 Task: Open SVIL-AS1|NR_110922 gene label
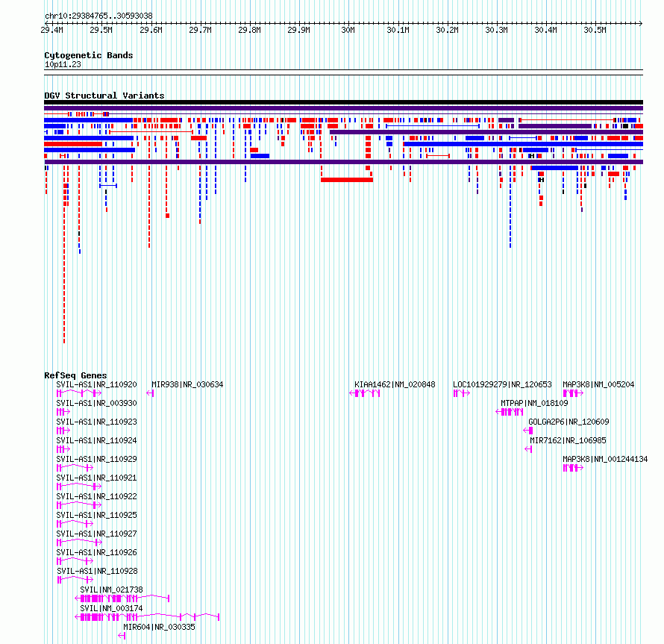[96, 496]
